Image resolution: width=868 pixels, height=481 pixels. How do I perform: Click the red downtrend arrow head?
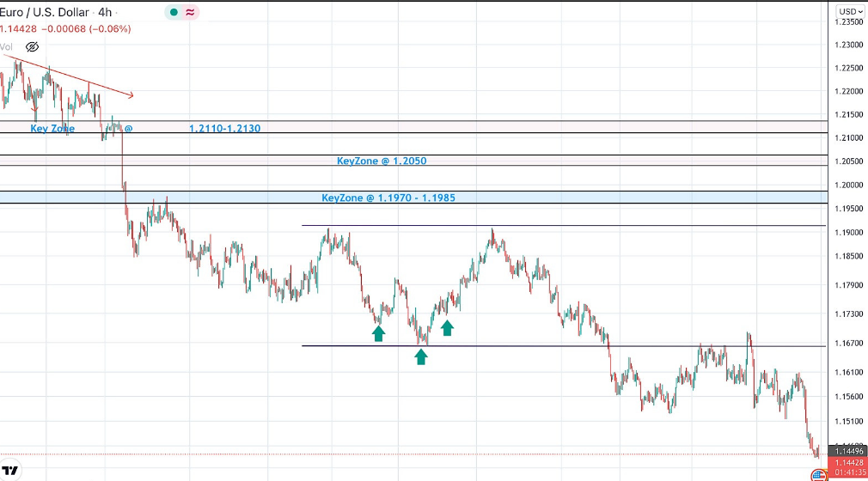131,94
